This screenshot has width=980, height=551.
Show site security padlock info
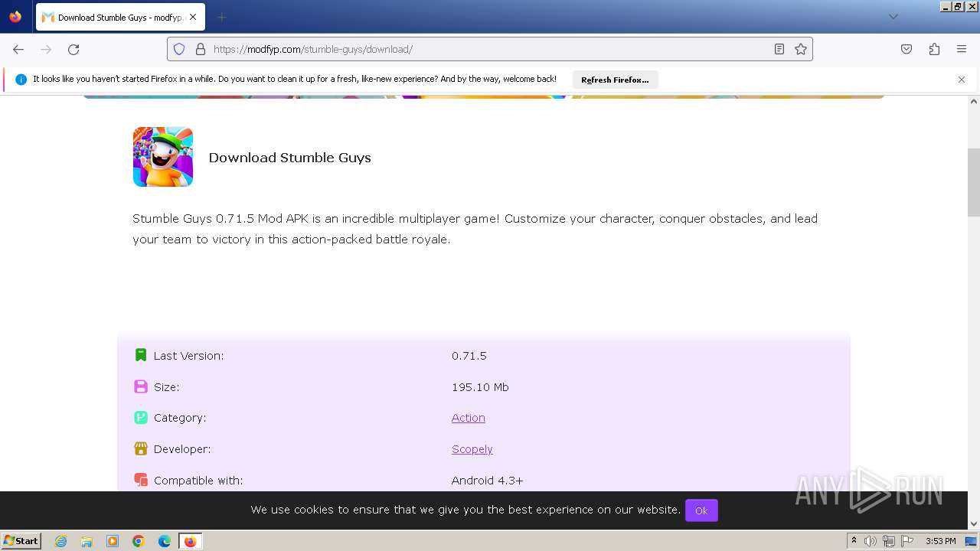pyautogui.click(x=201, y=49)
